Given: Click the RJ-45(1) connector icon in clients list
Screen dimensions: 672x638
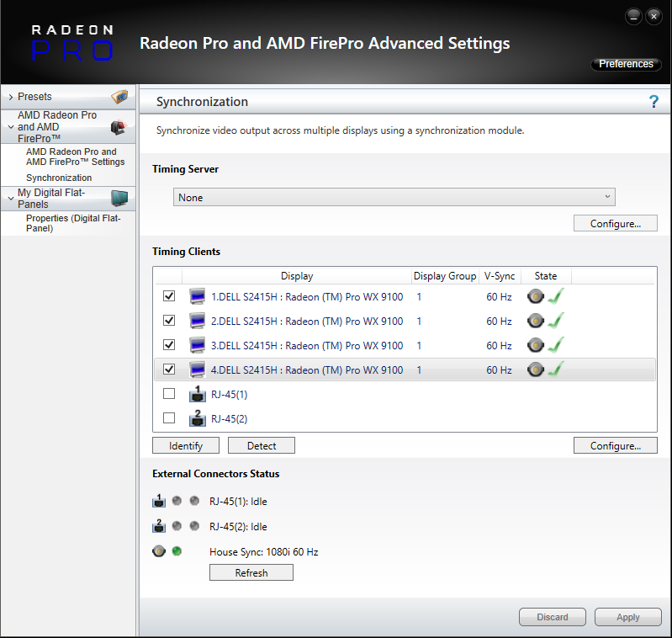Looking at the screenshot, I should pos(198,394).
